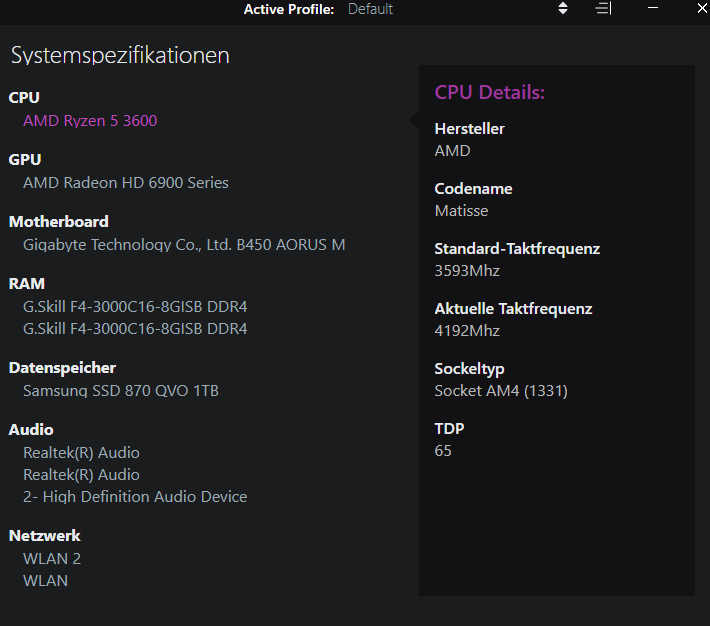Select the Gigabyte B450 AORUS M entry

[x=184, y=245]
